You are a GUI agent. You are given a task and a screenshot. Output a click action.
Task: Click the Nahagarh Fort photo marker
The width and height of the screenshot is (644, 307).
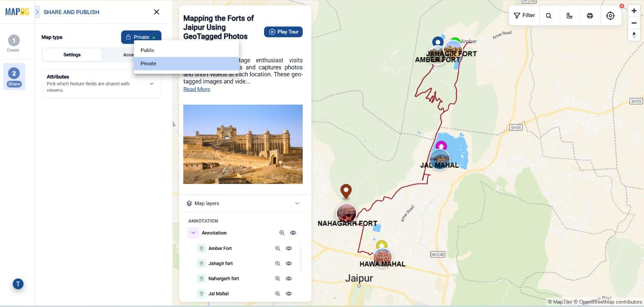point(346,213)
